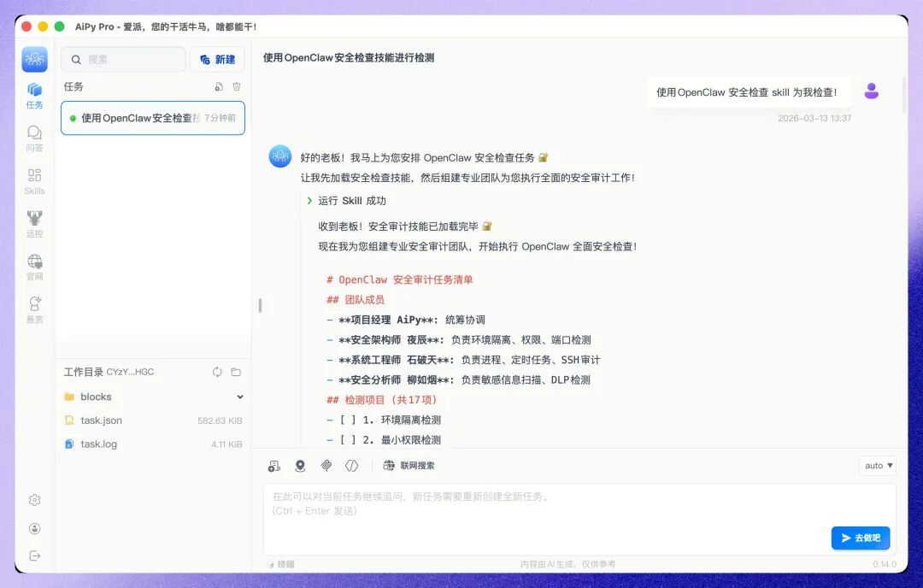The height and width of the screenshot is (588, 923).
Task: Toggle 联网搜索 web search option
Action: pos(409,466)
